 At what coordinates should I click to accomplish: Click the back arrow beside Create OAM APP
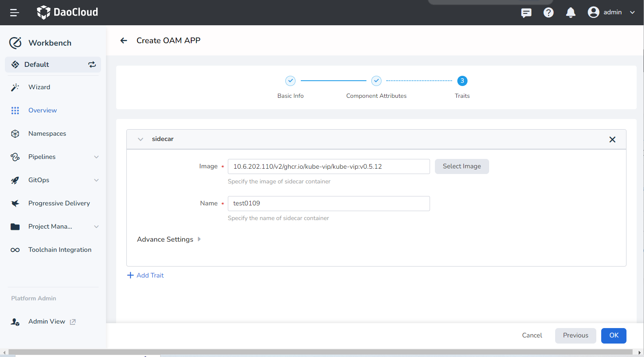[x=124, y=40]
